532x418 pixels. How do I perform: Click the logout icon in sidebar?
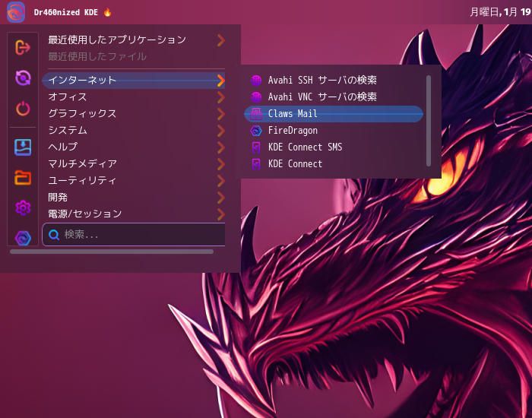point(23,47)
